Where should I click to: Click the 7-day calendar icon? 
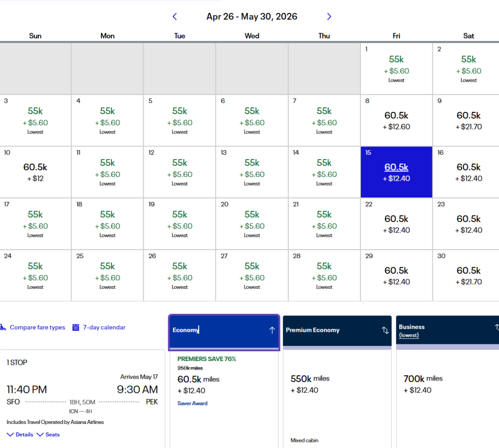(75, 327)
